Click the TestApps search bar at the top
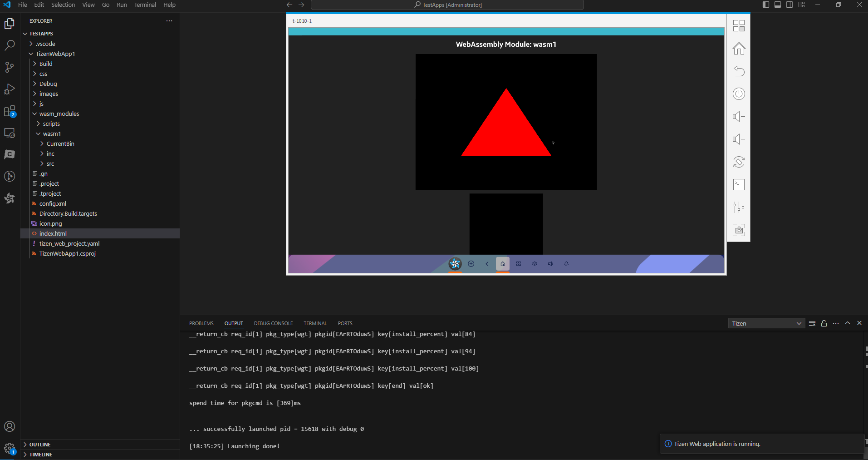The width and height of the screenshot is (868, 460). click(447, 5)
